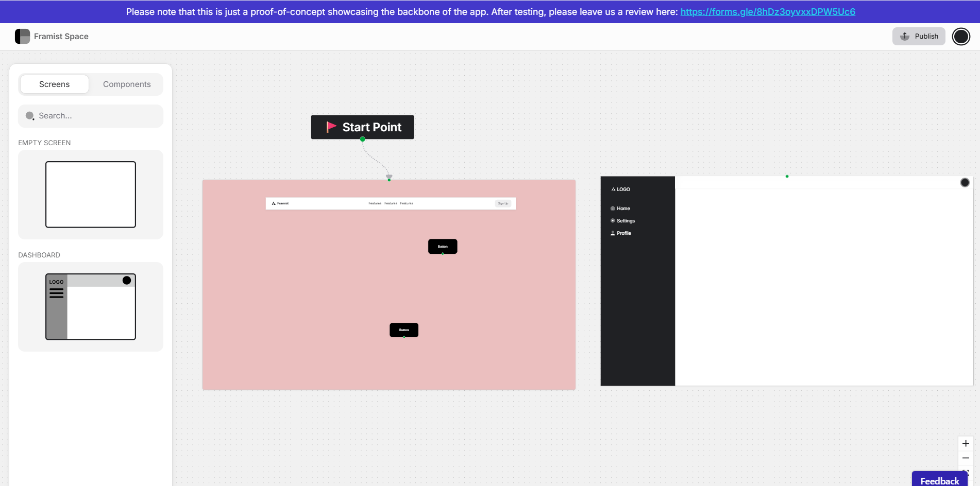Switch to the Screens tab

[54, 84]
